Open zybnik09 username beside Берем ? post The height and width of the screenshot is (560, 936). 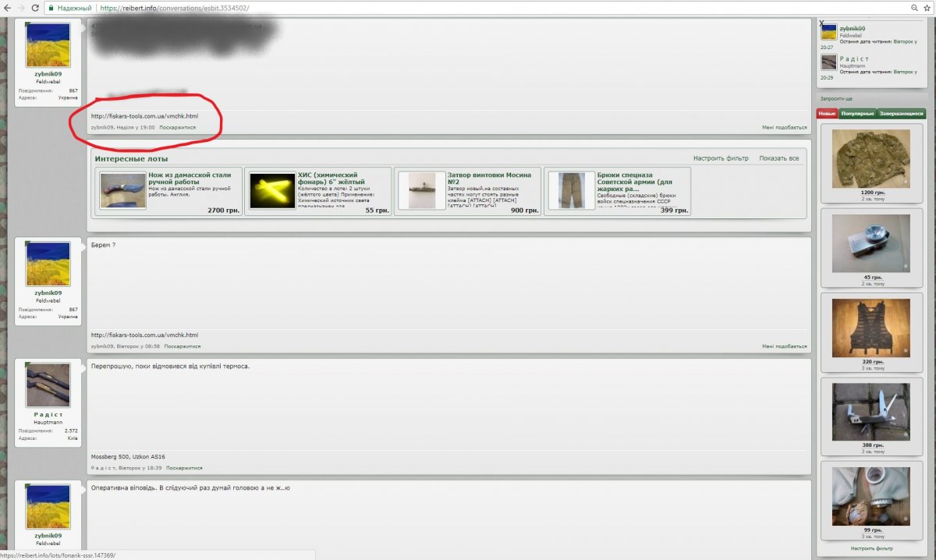tap(48, 293)
